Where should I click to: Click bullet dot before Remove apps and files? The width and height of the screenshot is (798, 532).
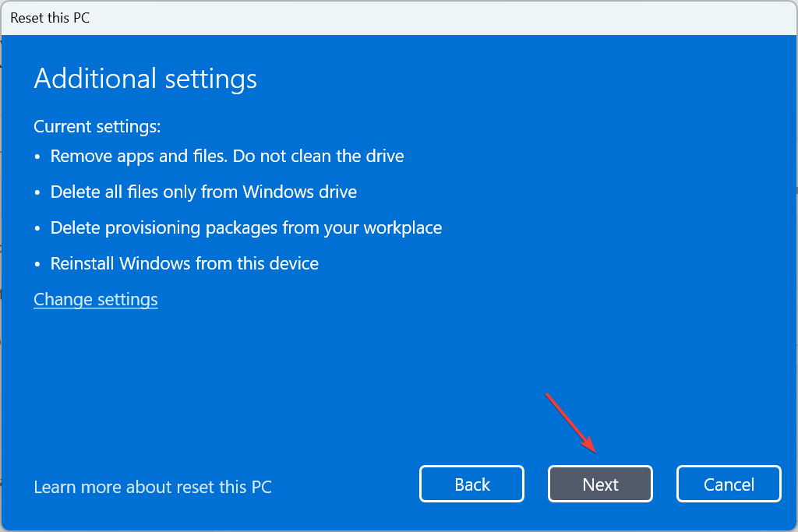pyautogui.click(x=37, y=157)
